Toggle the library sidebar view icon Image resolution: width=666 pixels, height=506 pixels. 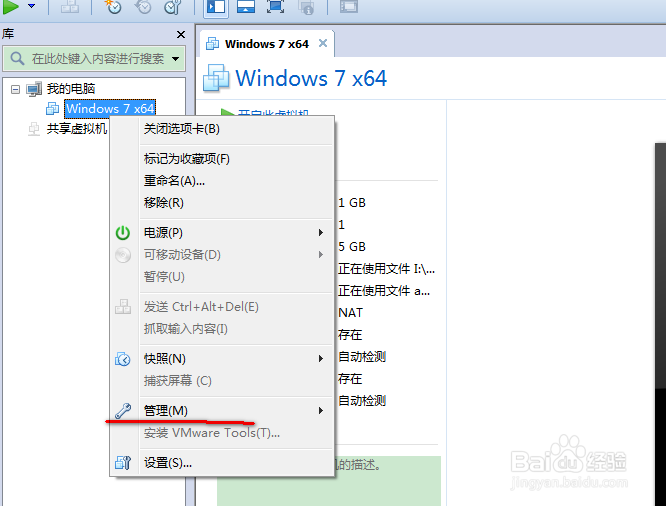(216, 7)
